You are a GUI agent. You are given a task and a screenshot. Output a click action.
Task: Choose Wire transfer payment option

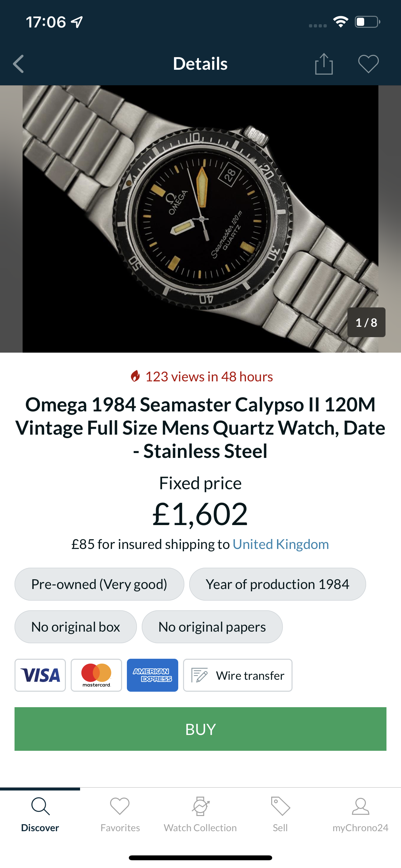pyautogui.click(x=238, y=675)
